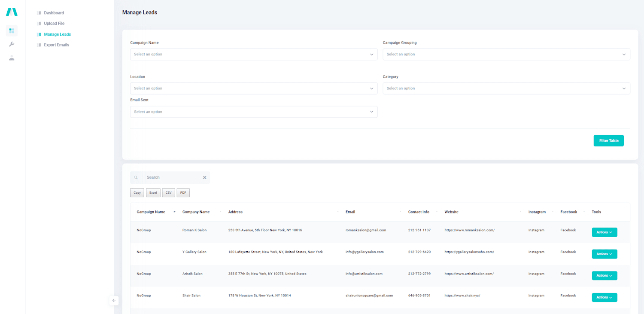Expand Actions for Shair Salon
Image resolution: width=644 pixels, height=314 pixels.
coord(605,297)
